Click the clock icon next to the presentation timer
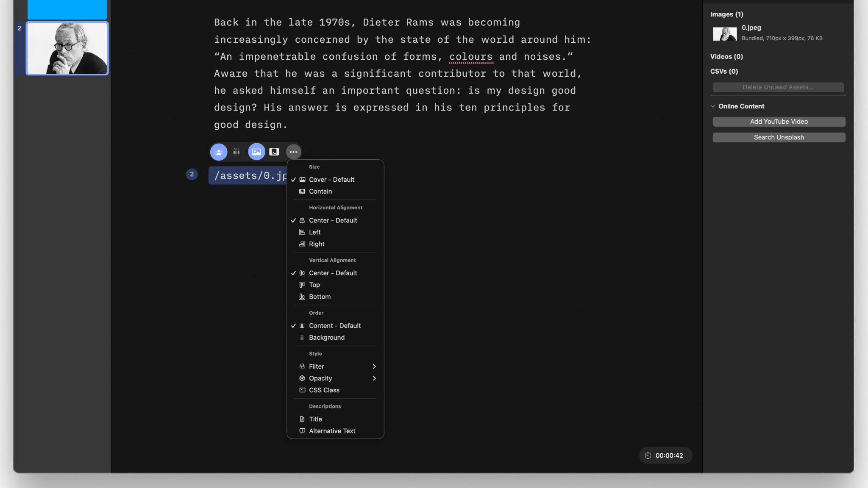Image resolution: width=868 pixels, height=488 pixels. pyautogui.click(x=647, y=455)
